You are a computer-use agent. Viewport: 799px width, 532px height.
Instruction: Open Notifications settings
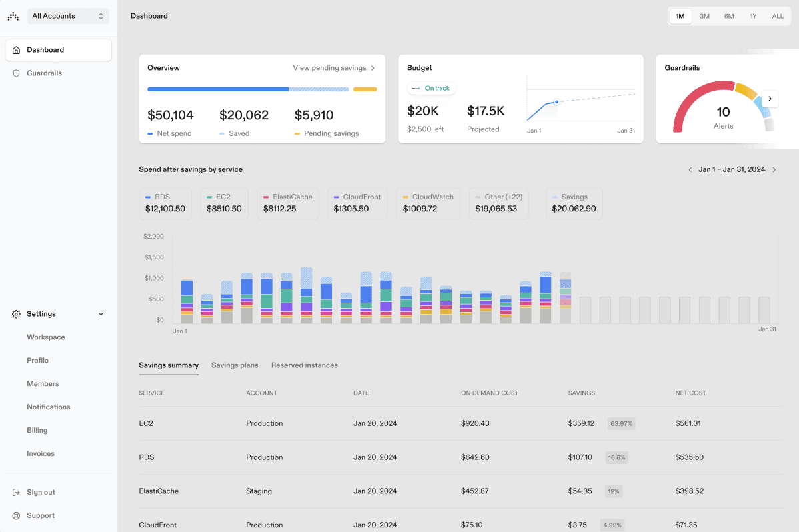[49, 407]
